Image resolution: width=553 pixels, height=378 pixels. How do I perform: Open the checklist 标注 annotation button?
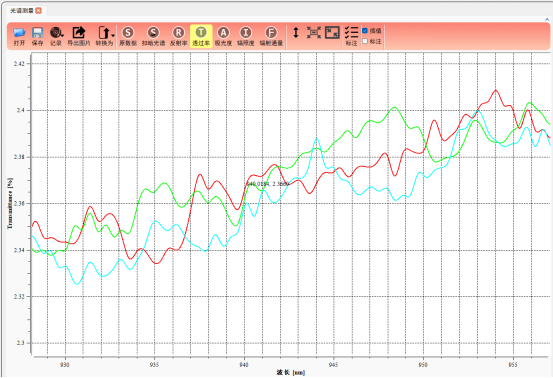[x=351, y=36]
